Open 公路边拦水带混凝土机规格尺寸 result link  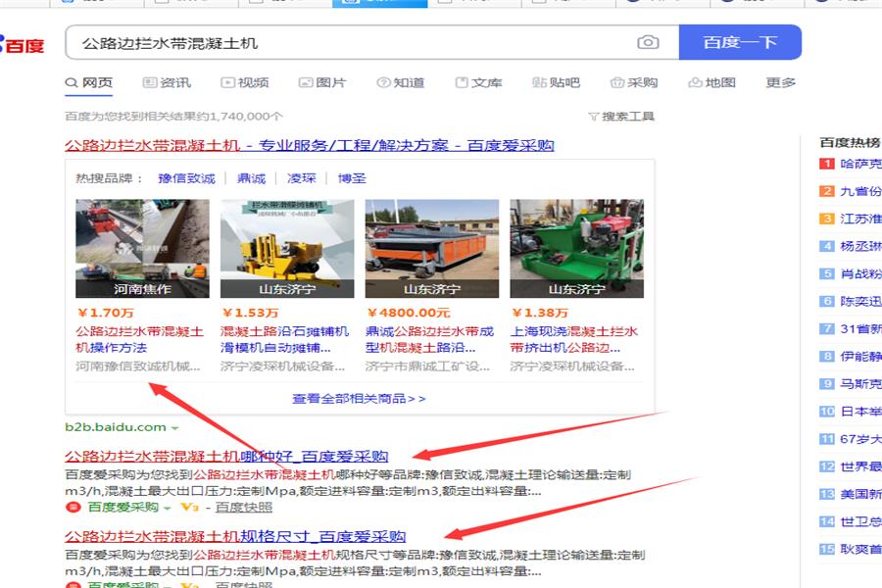click(235, 536)
